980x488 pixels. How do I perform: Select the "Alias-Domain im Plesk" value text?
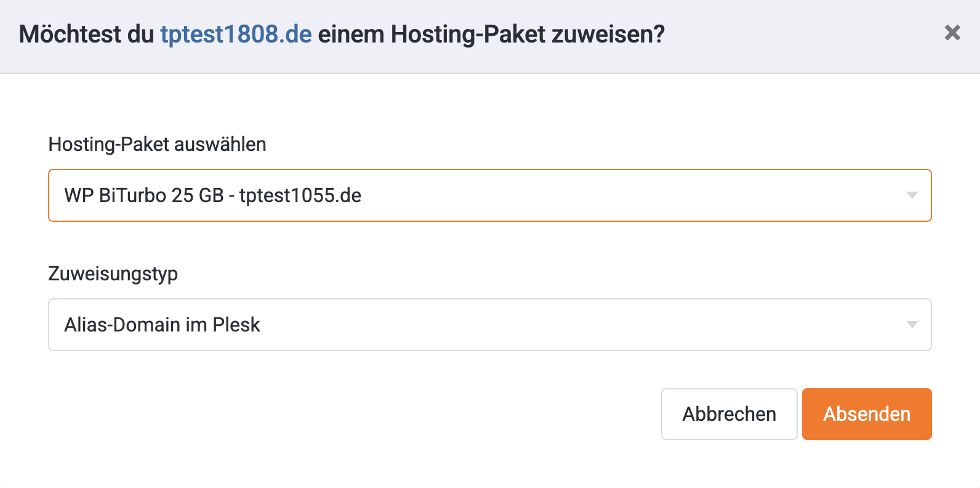click(x=162, y=325)
